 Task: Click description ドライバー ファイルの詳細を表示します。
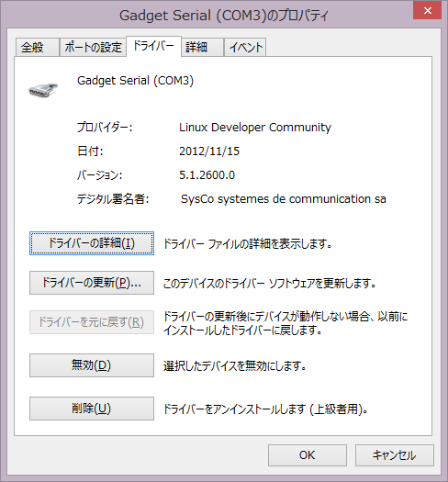248,244
